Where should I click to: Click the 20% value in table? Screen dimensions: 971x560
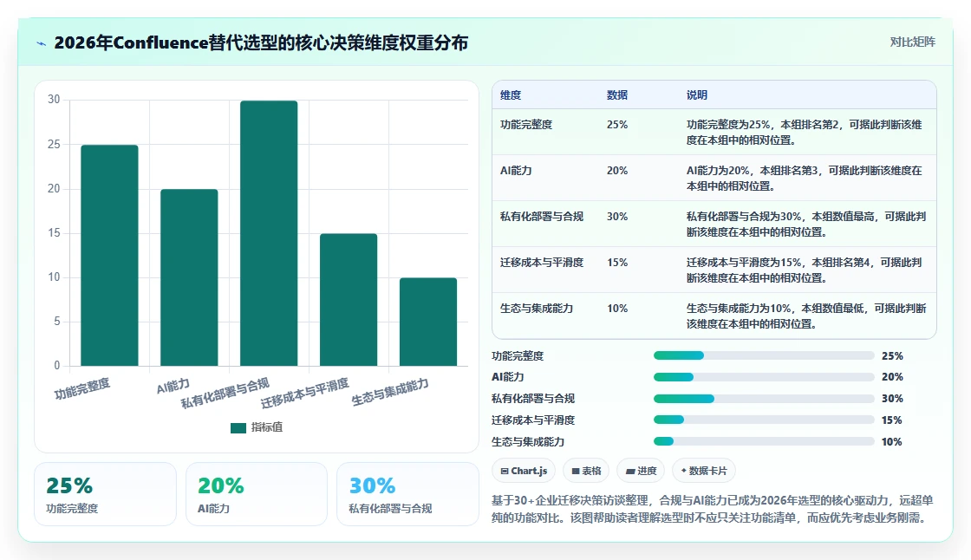pyautogui.click(x=617, y=171)
